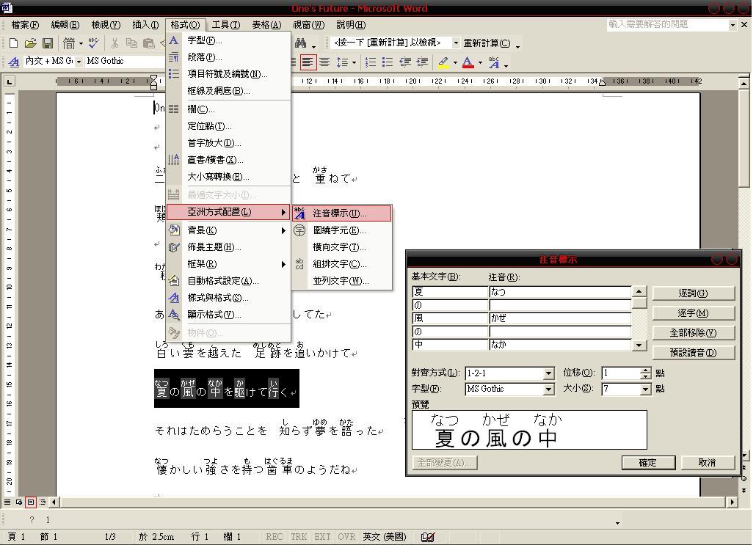The width and height of the screenshot is (756, 545).
Task: Choose 圍繞字元 from submenu
Action: (342, 230)
